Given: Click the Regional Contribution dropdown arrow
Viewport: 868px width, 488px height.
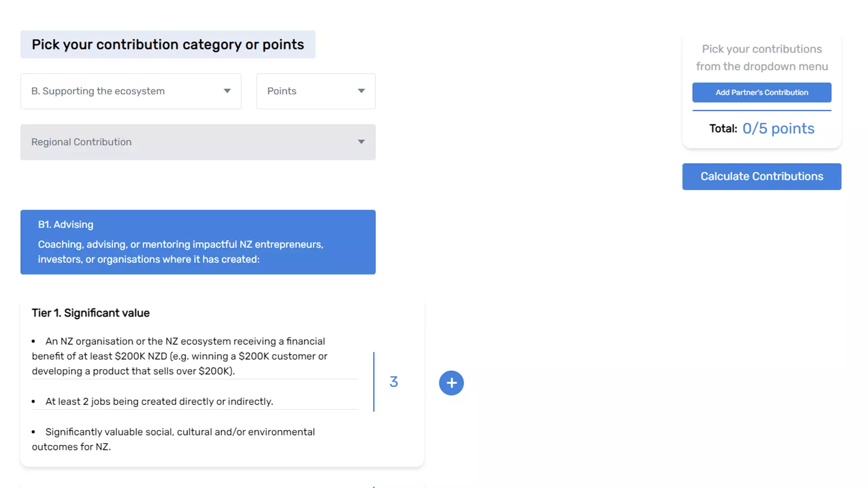Looking at the screenshot, I should point(361,142).
